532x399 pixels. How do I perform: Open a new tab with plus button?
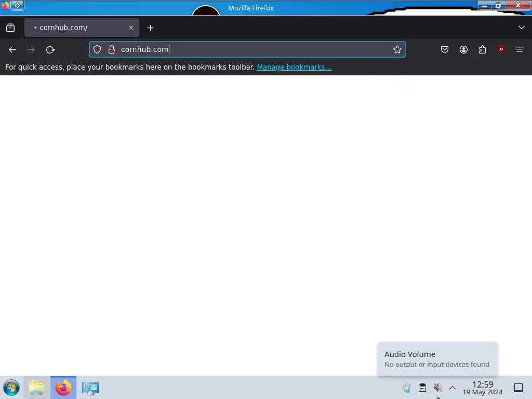click(x=150, y=28)
